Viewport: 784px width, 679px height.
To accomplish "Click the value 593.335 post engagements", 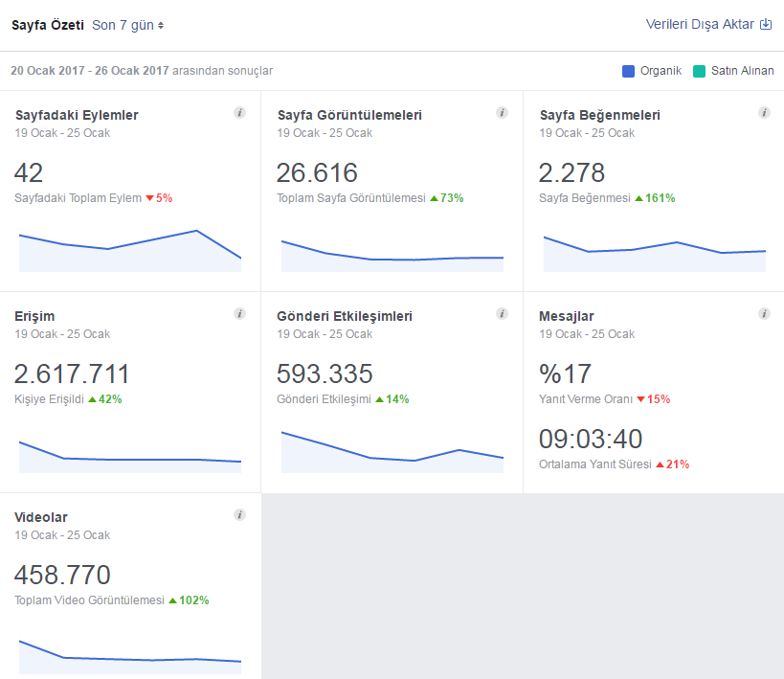I will (325, 374).
